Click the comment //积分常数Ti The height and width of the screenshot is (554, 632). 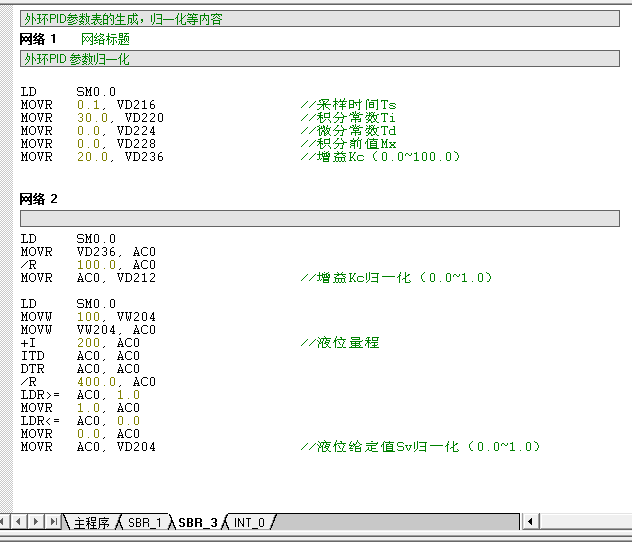(348, 118)
